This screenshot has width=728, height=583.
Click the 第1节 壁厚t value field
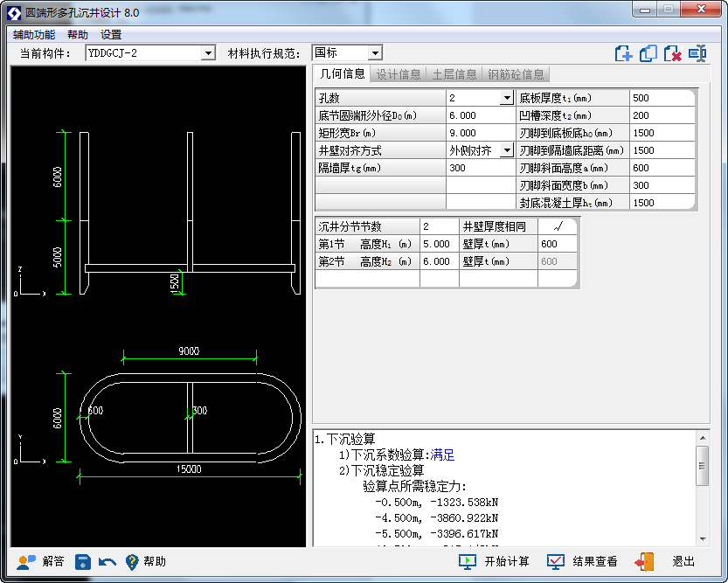pos(558,244)
